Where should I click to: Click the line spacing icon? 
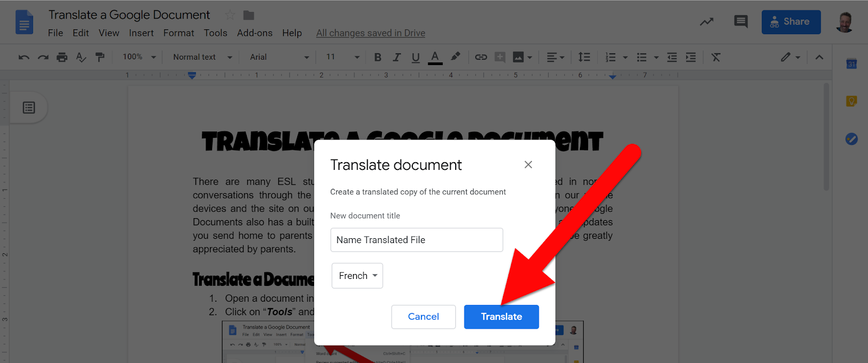click(584, 57)
